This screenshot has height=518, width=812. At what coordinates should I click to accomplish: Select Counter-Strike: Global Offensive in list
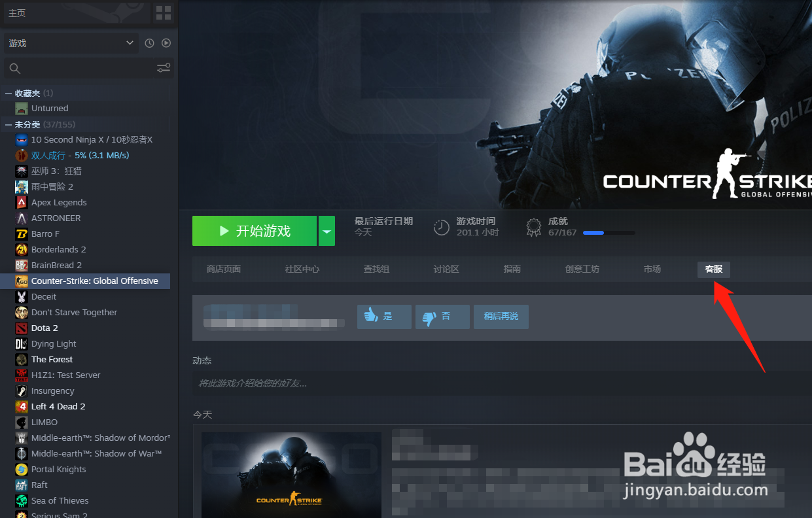coord(85,281)
